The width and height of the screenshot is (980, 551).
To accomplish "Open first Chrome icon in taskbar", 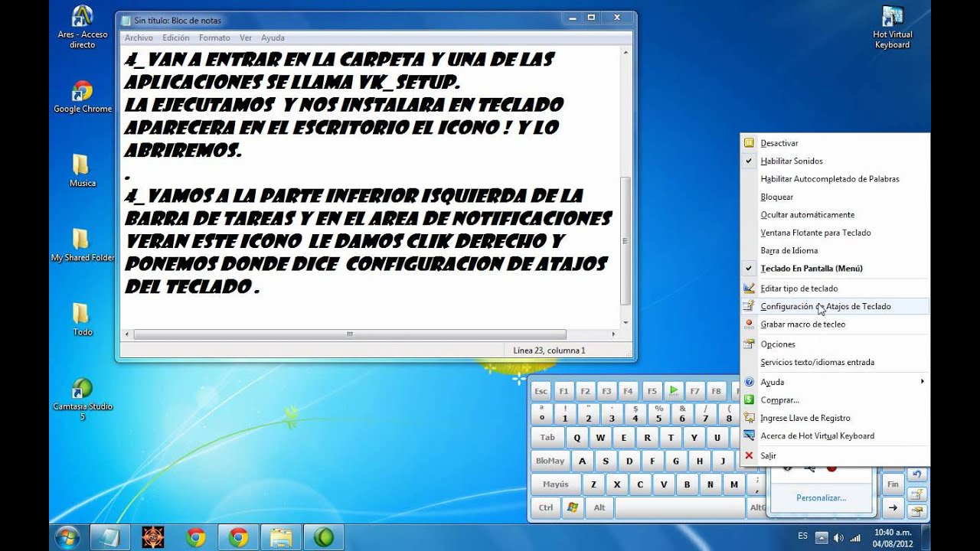I will [195, 537].
